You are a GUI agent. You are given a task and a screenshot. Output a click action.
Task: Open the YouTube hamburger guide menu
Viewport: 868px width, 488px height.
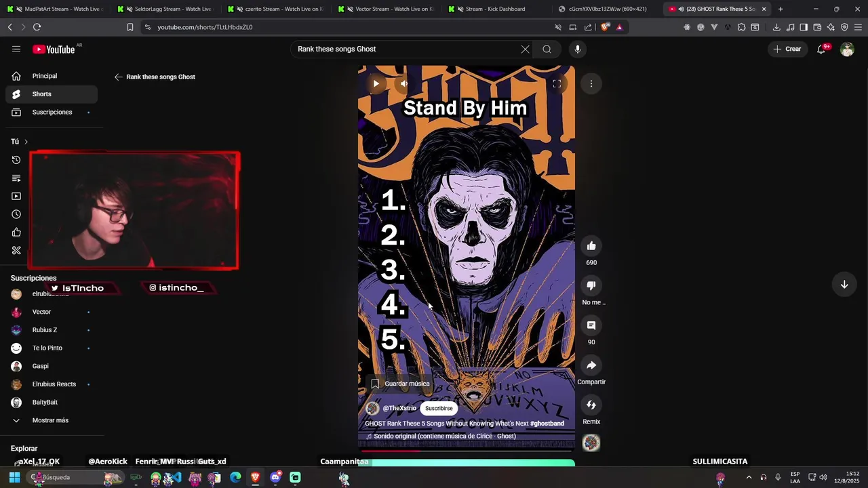16,49
